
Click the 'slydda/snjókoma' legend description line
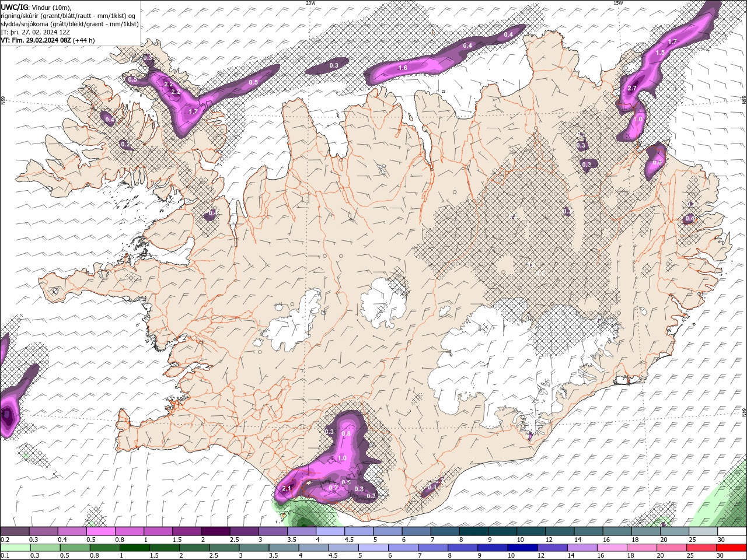70,24
